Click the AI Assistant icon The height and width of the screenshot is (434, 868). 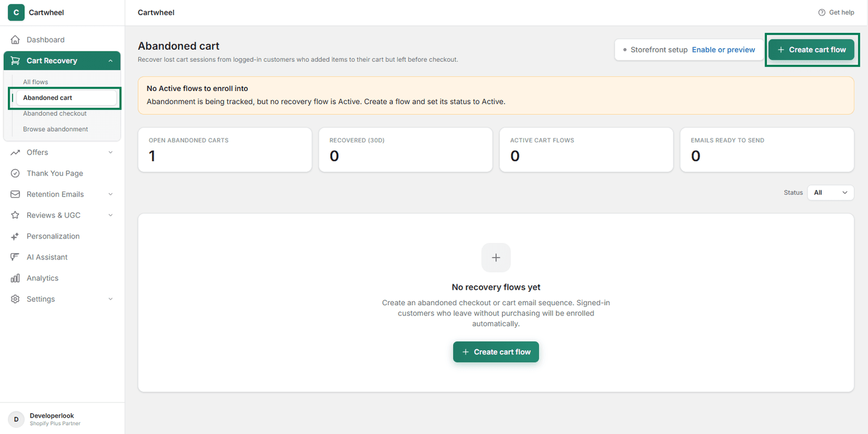[x=15, y=257]
